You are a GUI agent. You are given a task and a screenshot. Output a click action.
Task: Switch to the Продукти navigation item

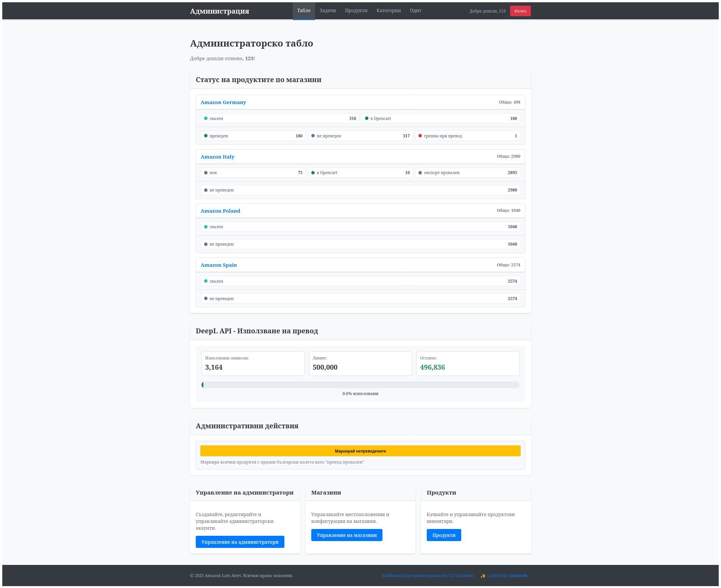point(356,11)
